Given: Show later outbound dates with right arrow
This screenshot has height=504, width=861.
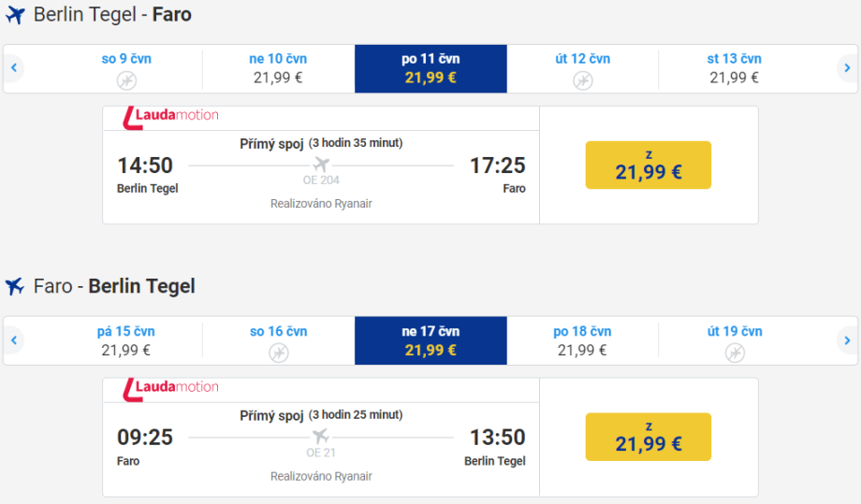Looking at the screenshot, I should point(846,68).
